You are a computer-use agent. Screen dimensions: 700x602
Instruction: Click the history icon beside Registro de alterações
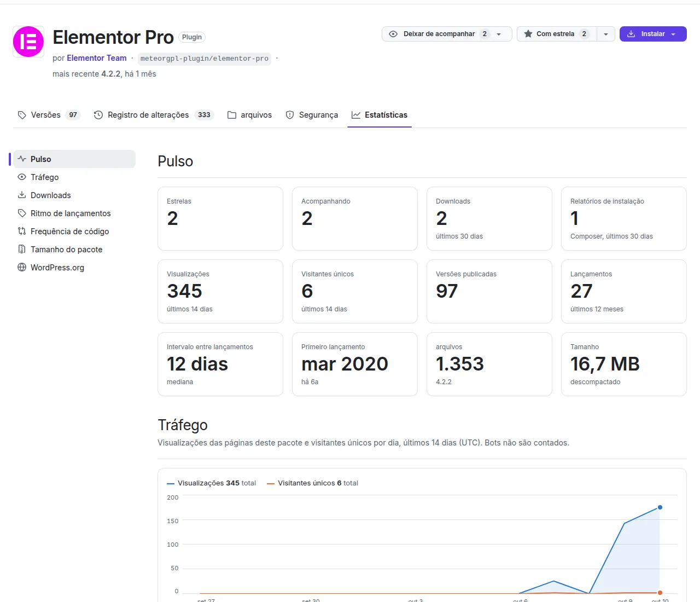[98, 115]
